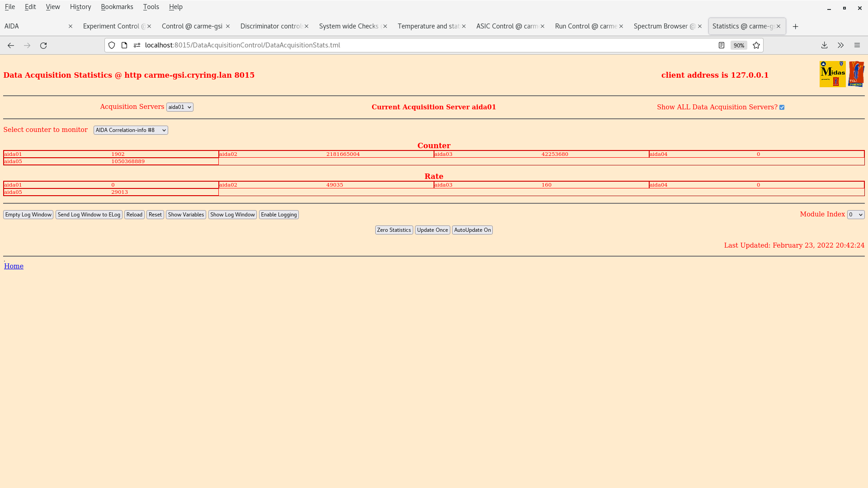
Task: Follow the Home link
Action: pos(14,266)
